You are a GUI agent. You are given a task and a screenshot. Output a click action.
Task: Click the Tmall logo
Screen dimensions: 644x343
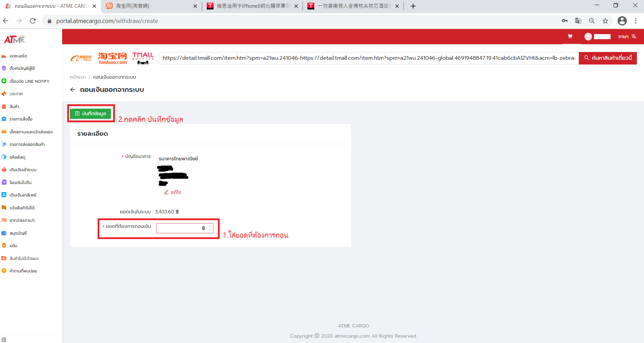point(143,58)
